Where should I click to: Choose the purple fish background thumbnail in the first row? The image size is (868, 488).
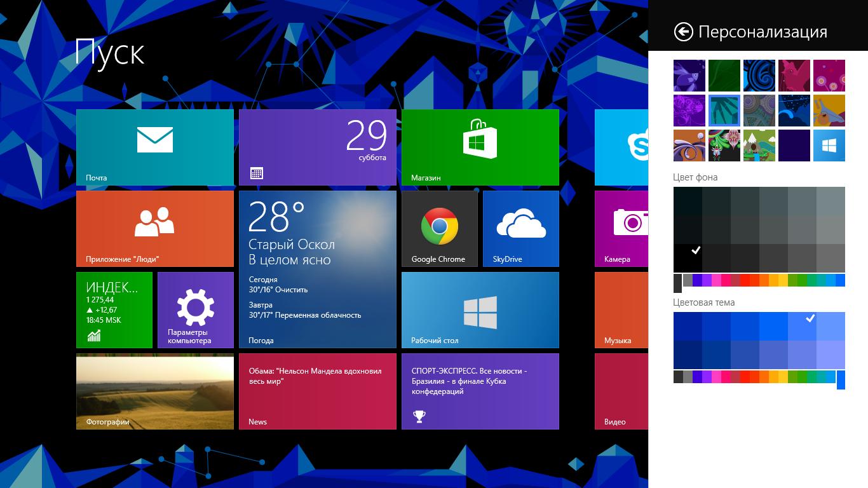(x=689, y=76)
